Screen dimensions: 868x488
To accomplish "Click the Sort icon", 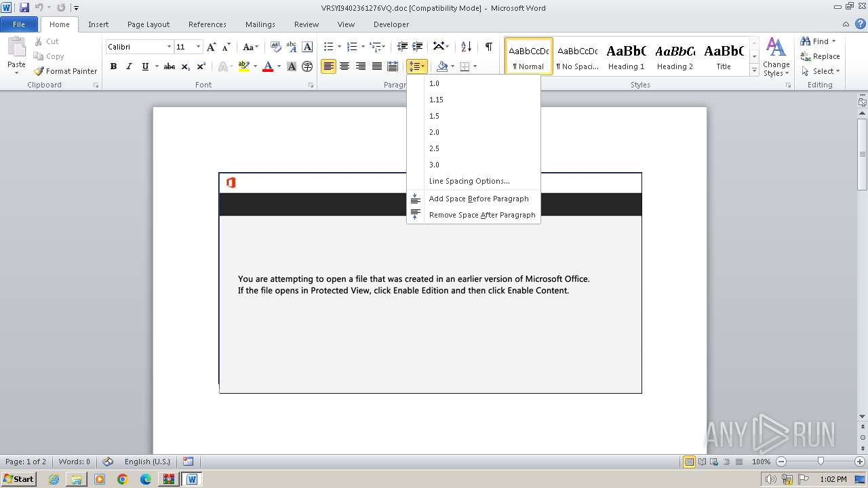I will tap(466, 47).
